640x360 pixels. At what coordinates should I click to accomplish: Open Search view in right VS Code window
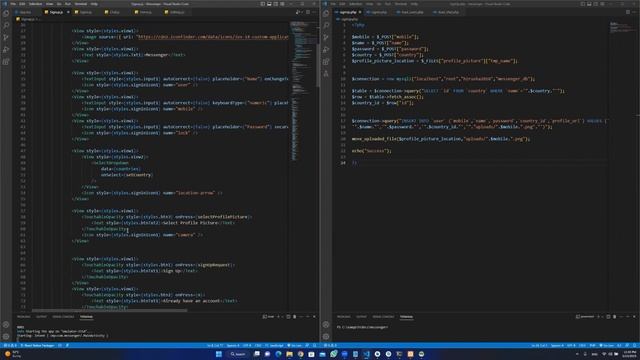326,25
